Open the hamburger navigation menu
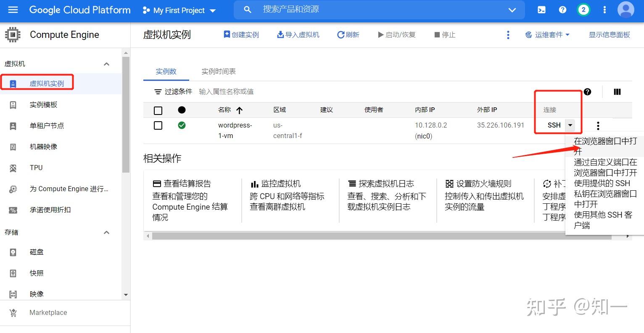The image size is (644, 333). click(x=13, y=10)
